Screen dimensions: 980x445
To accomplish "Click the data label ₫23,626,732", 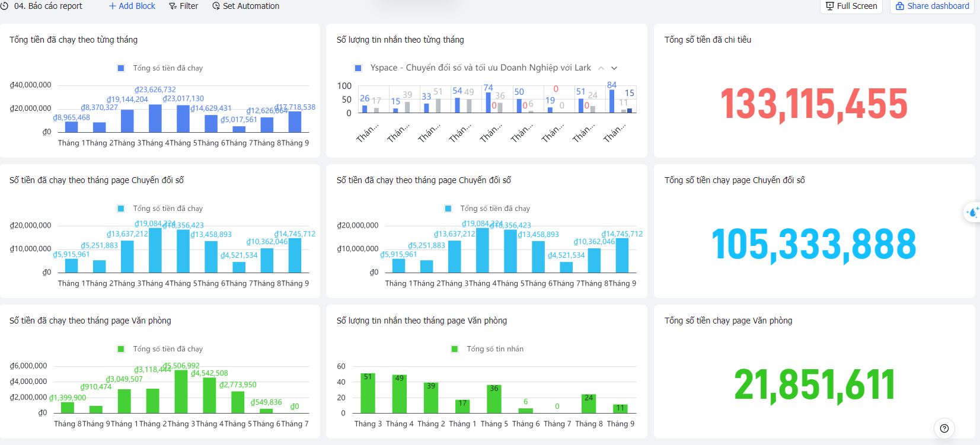I will click(x=155, y=89).
